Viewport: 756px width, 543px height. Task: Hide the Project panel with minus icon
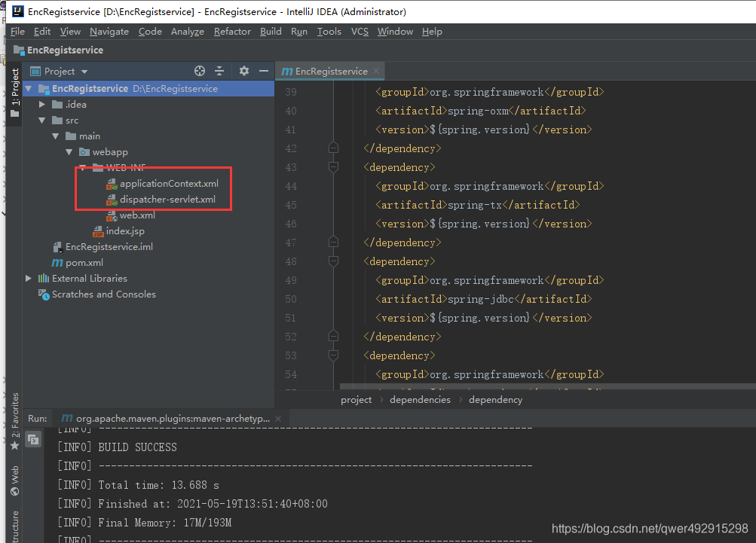[263, 72]
